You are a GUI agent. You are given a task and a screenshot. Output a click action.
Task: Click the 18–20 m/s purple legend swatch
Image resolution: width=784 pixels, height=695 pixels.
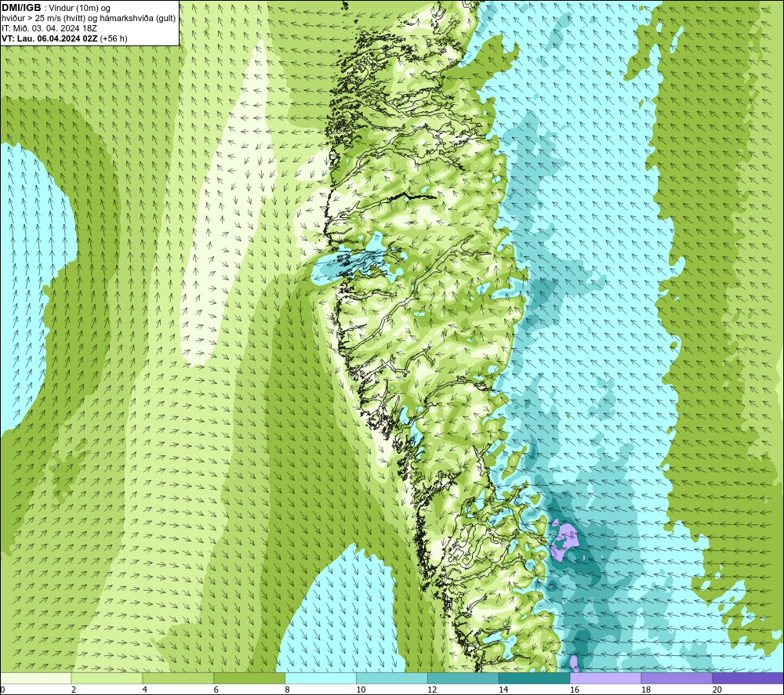coord(677,678)
